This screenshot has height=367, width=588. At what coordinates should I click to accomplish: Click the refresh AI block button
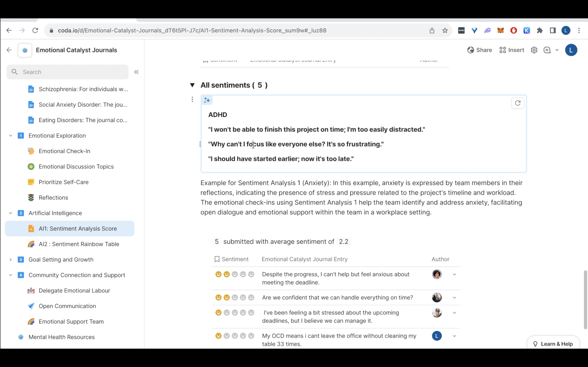click(518, 103)
